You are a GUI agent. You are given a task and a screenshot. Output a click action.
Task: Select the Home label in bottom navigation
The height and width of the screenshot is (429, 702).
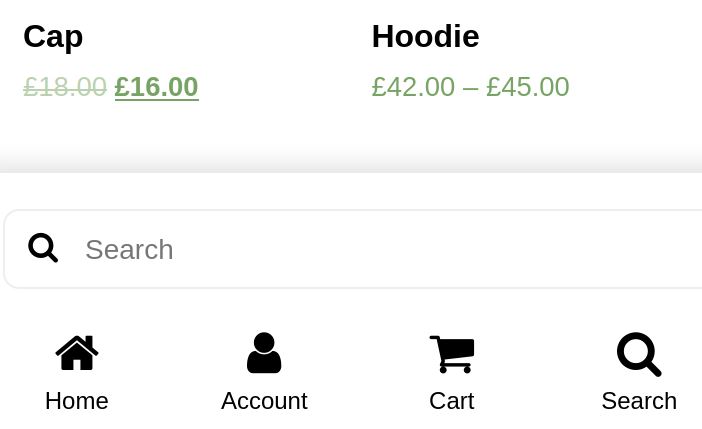pyautogui.click(x=77, y=401)
